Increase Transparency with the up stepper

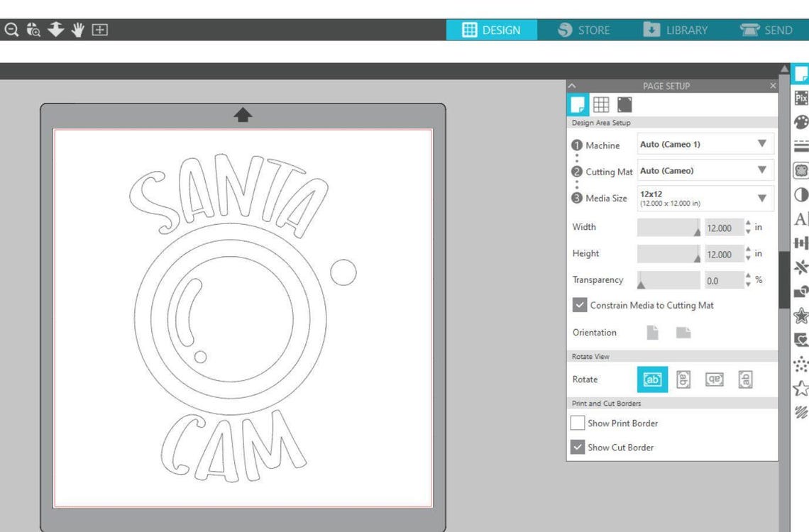tap(748, 276)
